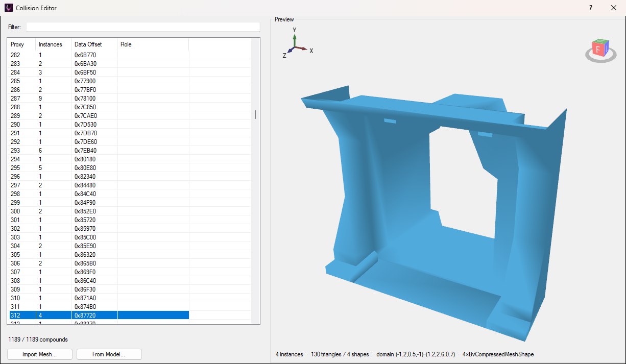Click the highlighted proxy 312 row
626x364 pixels.
tap(99, 315)
